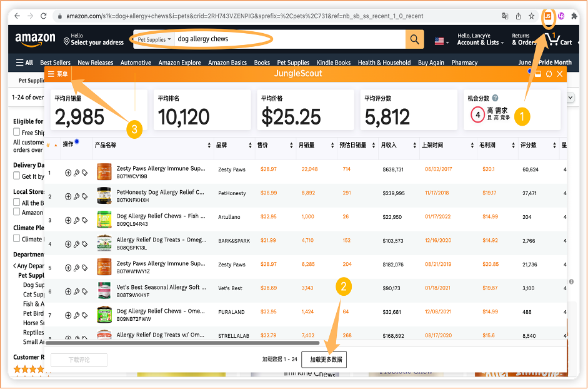Open the browser extensions puzzle icon

(574, 16)
